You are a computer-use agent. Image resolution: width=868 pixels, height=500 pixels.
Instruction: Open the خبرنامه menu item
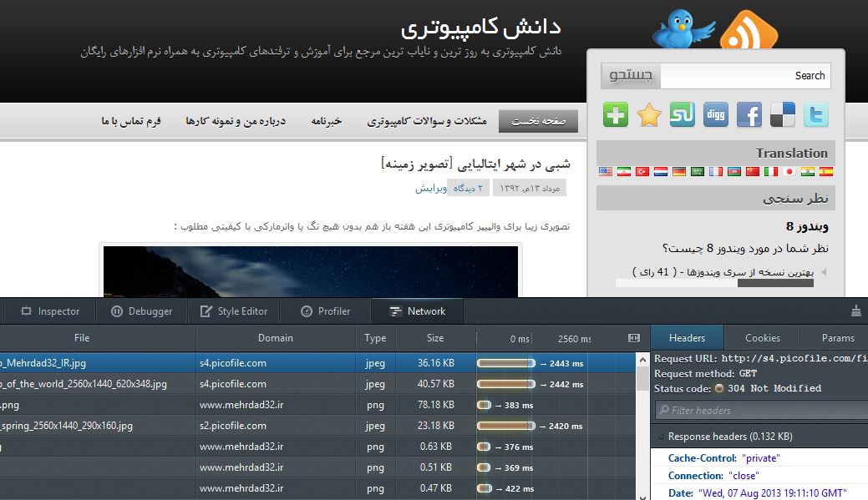tap(326, 121)
